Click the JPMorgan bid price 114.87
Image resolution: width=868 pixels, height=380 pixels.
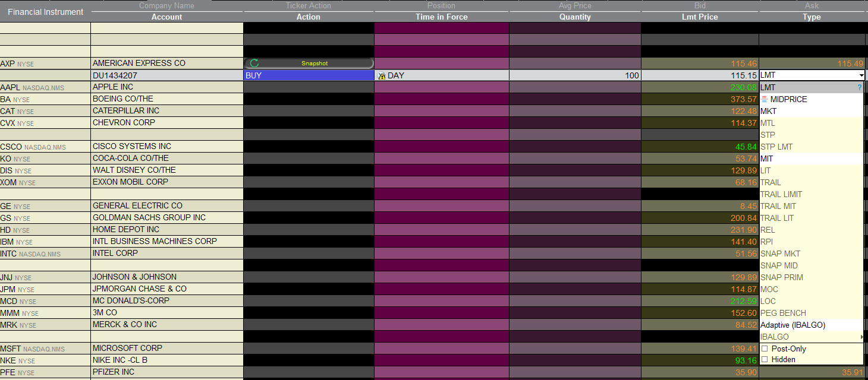click(x=744, y=289)
